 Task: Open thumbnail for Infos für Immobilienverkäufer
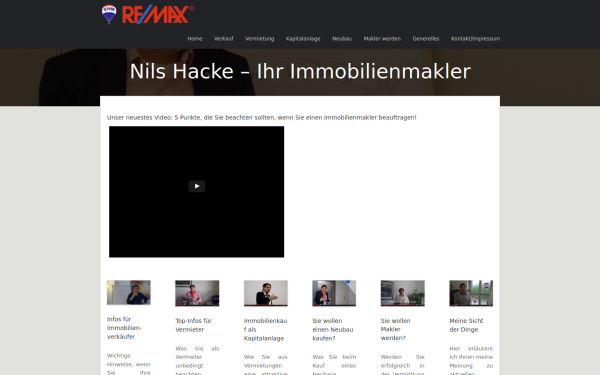coord(129,293)
